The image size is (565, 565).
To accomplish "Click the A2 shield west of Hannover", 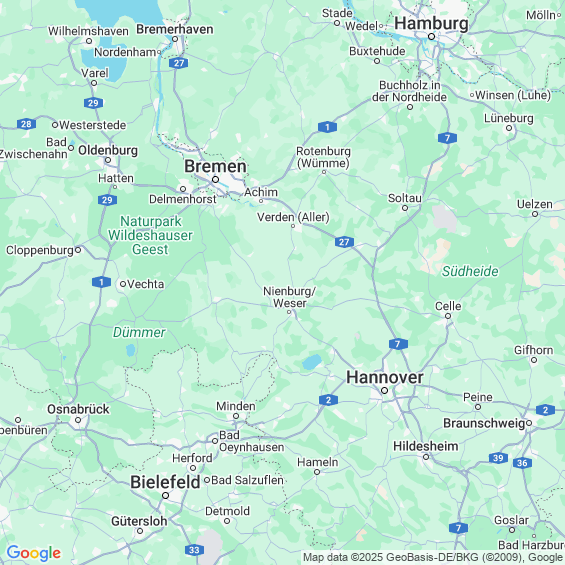I will tap(328, 400).
